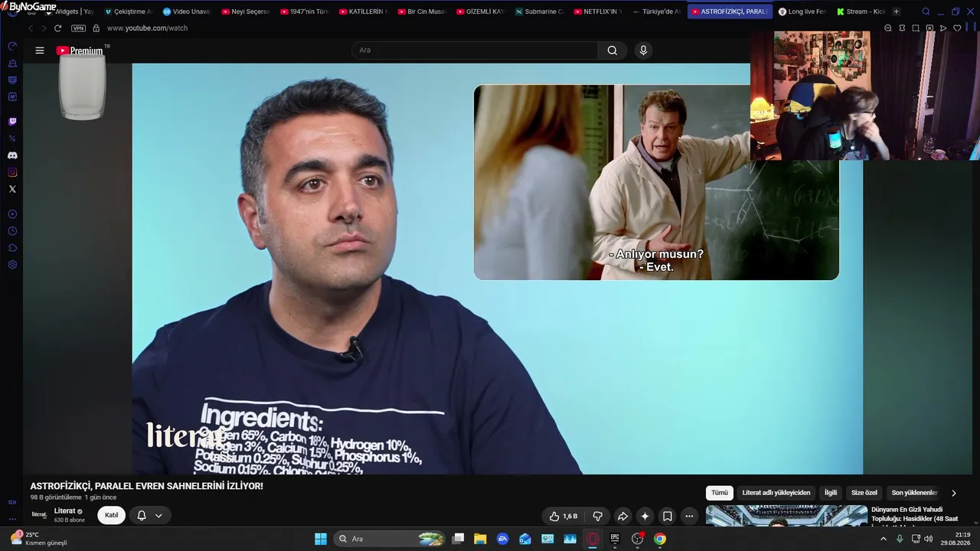Open the Literat channel name link
This screenshot has width=980, height=551.
point(65,511)
